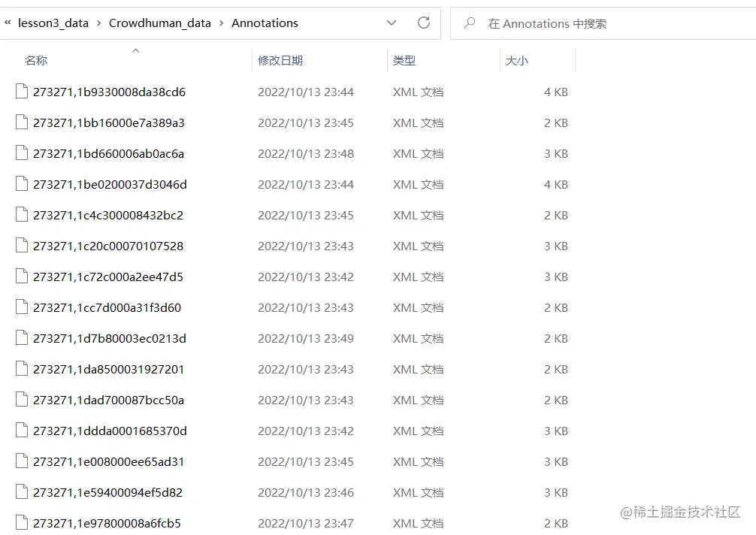Select file name 273271,1c4c300008432bc2
756x535 pixels.
(108, 216)
